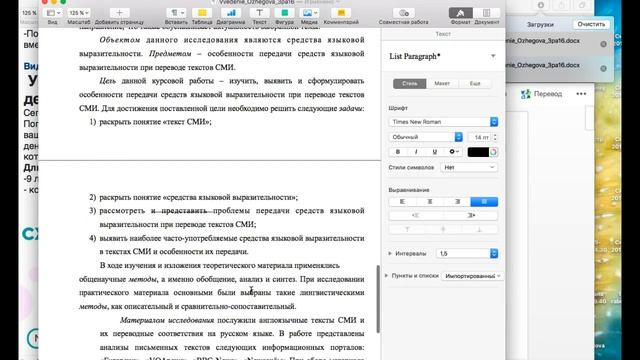Viewport: 640px width, 360px height.
Task: Decrease paragraph indent
Action: click(416, 215)
